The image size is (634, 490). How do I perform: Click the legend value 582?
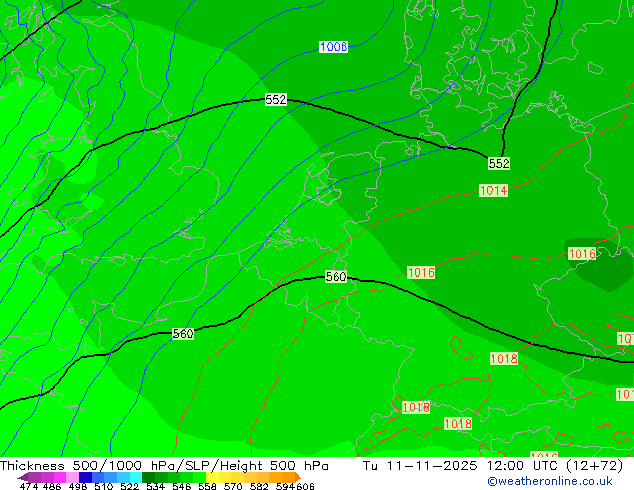click(x=259, y=486)
